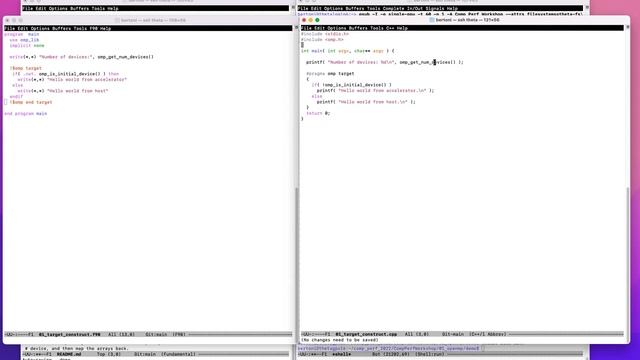The height and width of the screenshot is (360, 640).
Task: Open Buffers menu in the F90 Emacs window
Action: click(61, 29)
